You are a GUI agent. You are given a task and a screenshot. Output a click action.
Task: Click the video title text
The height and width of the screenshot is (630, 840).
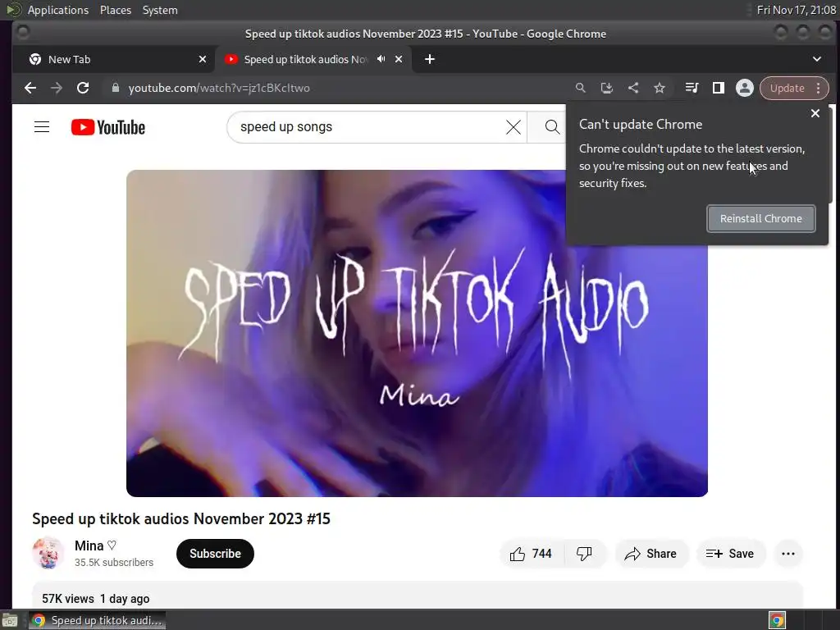pyautogui.click(x=181, y=518)
